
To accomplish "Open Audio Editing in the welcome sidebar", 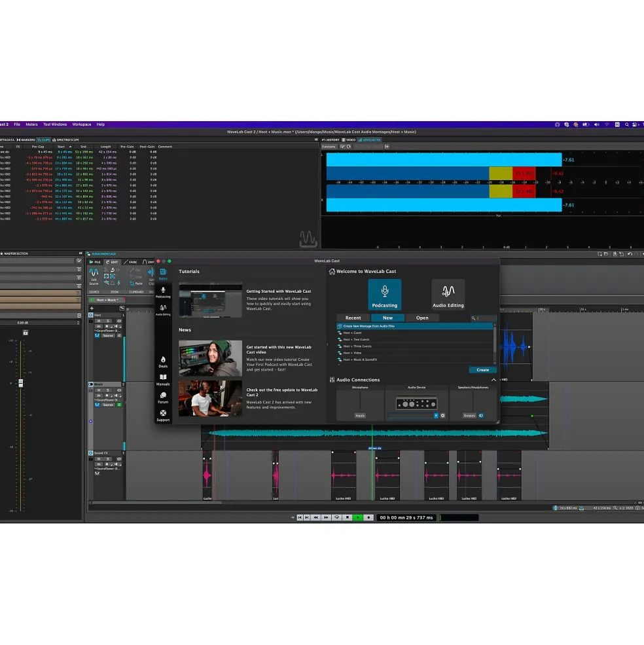I will 163,310.
